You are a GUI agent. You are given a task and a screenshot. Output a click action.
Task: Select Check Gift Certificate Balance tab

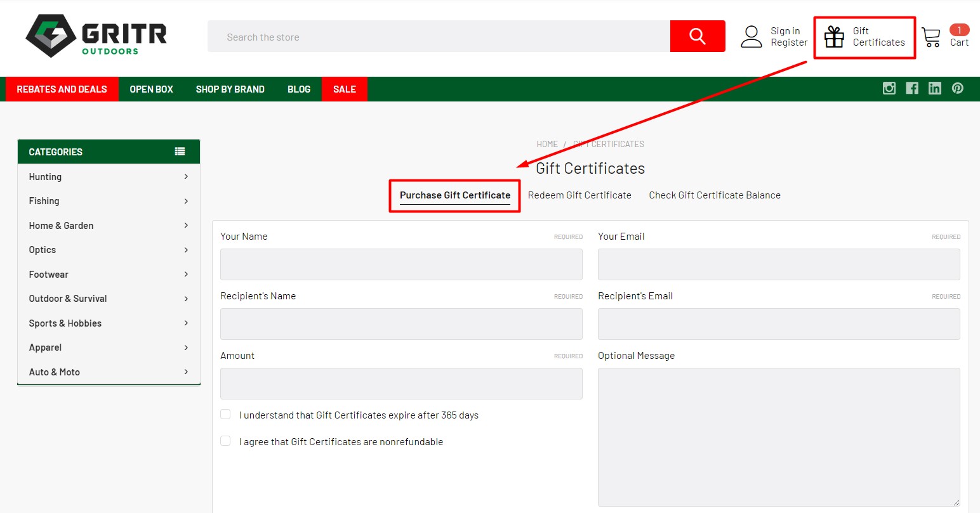click(714, 195)
